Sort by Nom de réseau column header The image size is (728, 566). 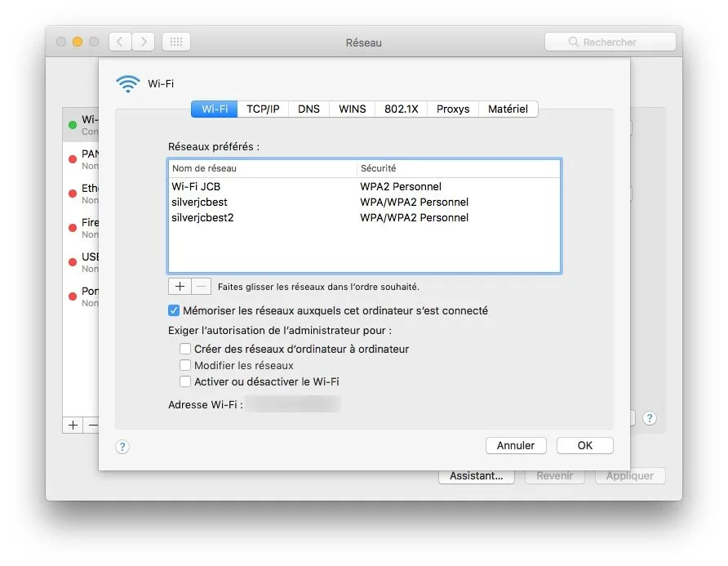click(x=263, y=168)
